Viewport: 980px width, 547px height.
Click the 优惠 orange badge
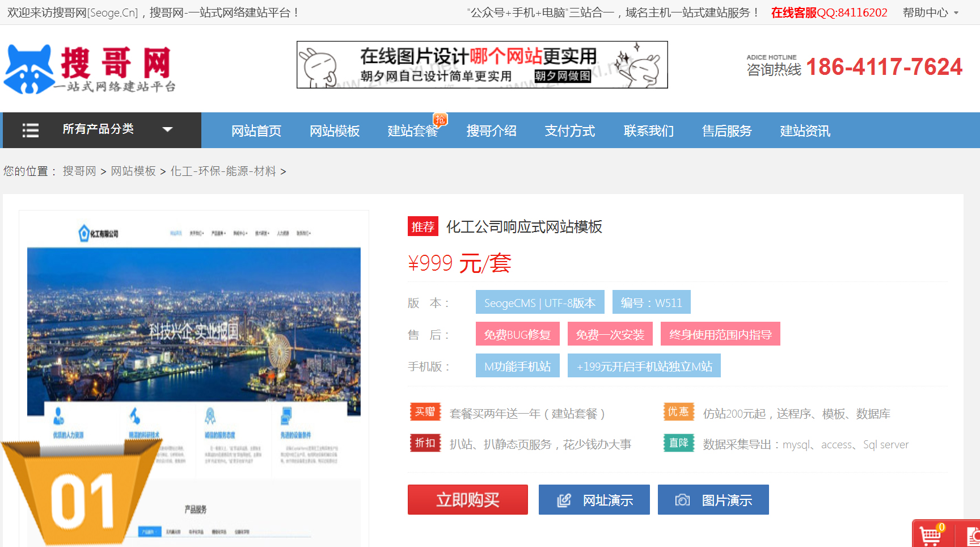click(x=678, y=412)
